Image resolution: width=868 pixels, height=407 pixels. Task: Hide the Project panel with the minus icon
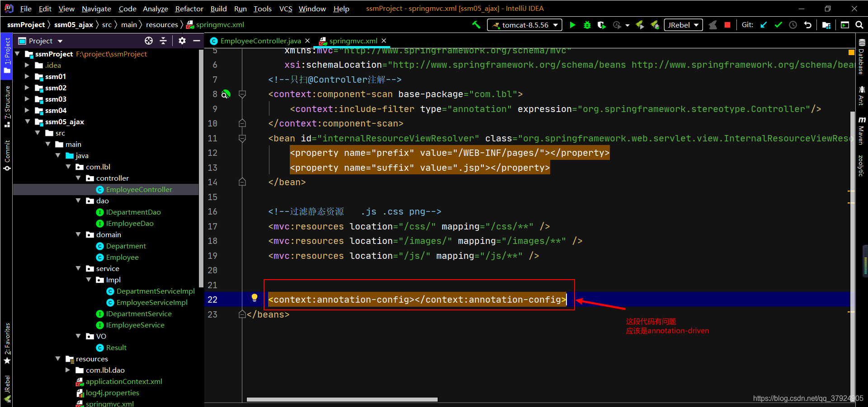tap(197, 41)
